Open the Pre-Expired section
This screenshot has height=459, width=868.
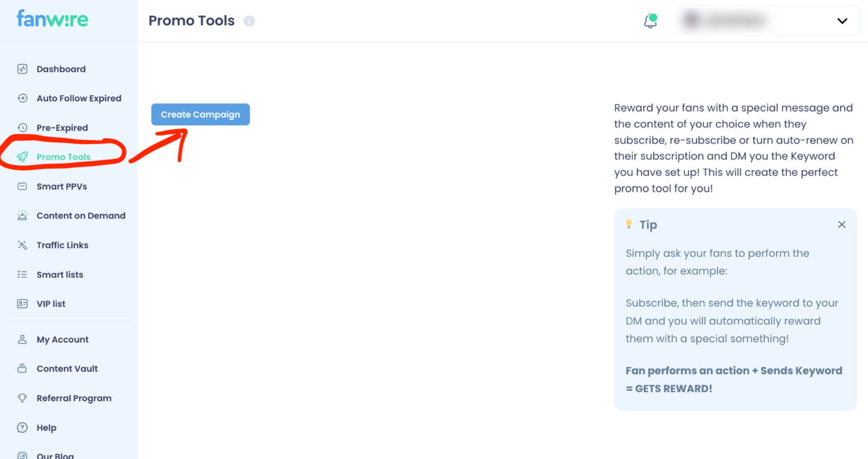(x=62, y=128)
